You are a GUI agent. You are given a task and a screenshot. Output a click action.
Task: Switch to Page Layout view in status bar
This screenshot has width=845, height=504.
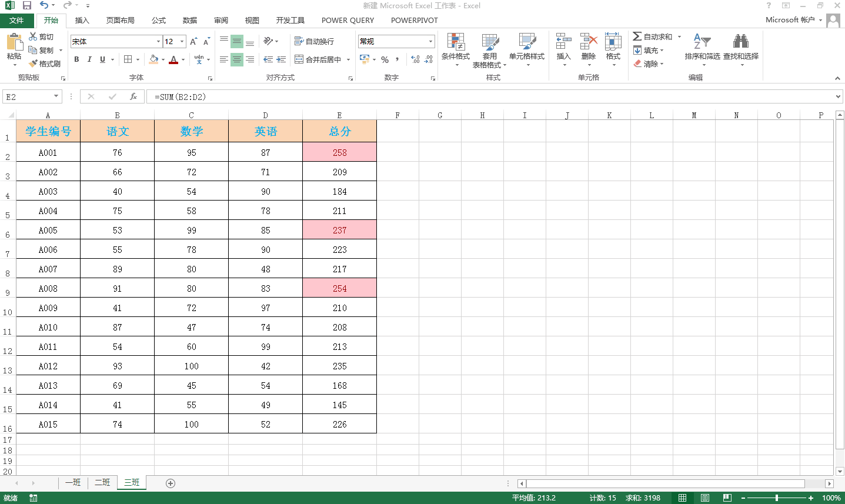click(x=704, y=498)
